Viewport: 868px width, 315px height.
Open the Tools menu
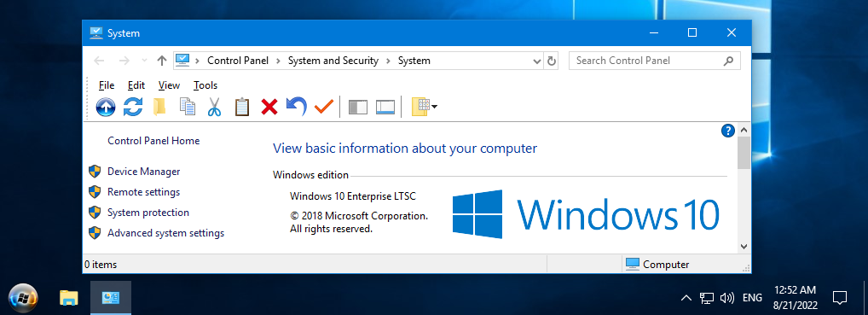tap(205, 85)
